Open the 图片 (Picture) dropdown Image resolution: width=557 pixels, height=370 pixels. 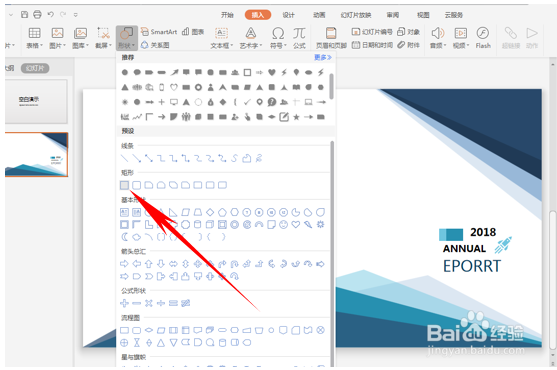tap(58, 38)
